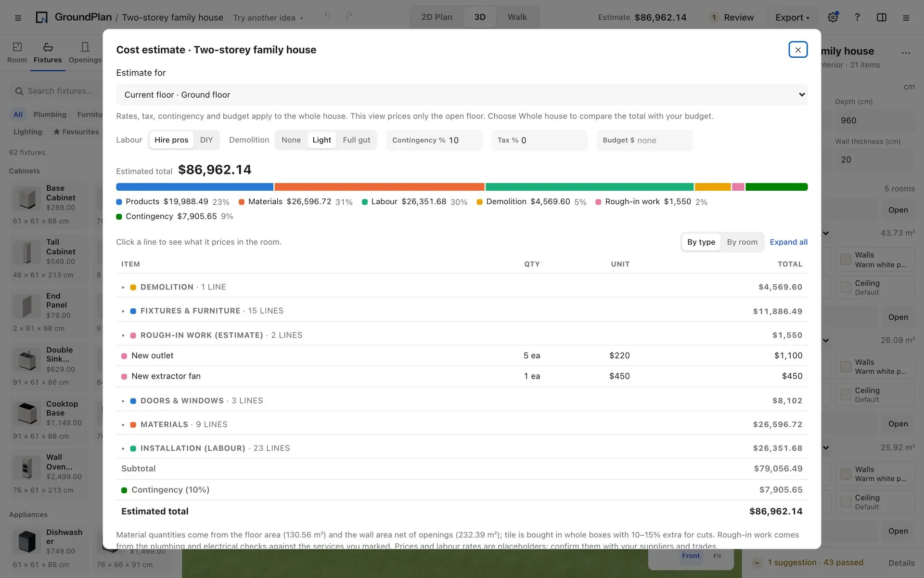Switch to Walk view
The width and height of the screenshot is (924, 578).
pos(517,17)
